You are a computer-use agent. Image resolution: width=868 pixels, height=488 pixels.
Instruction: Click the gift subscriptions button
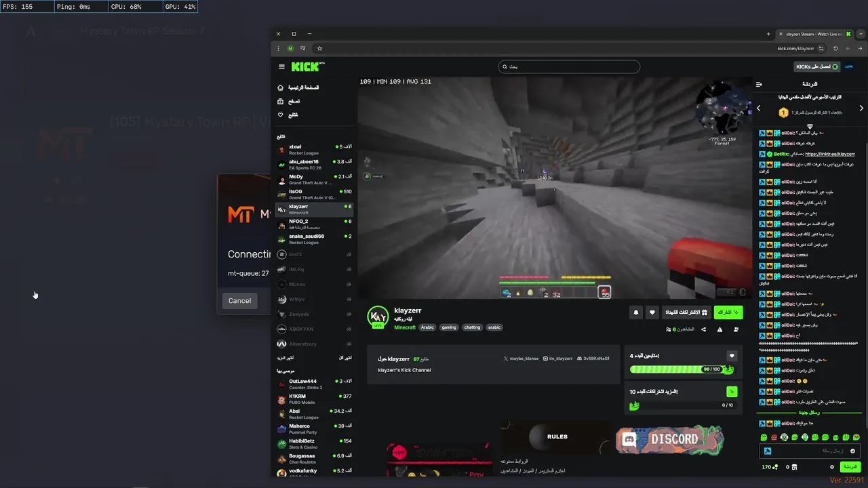pos(686,312)
